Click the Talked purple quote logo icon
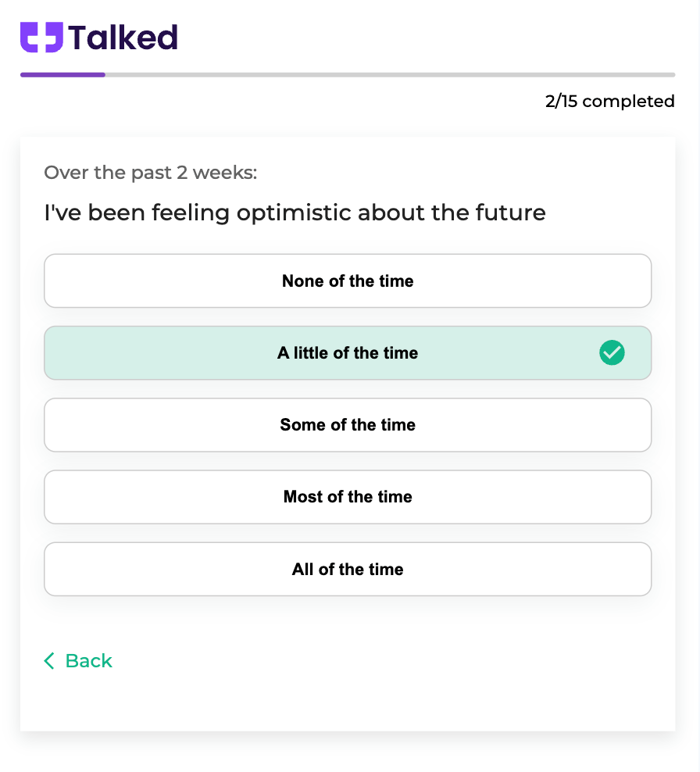The image size is (700, 772). coord(41,37)
